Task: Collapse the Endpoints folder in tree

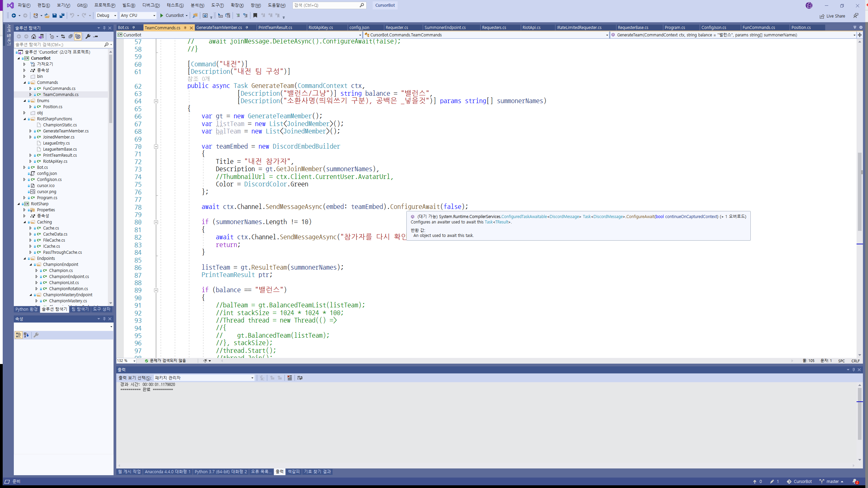Action: pyautogui.click(x=25, y=258)
